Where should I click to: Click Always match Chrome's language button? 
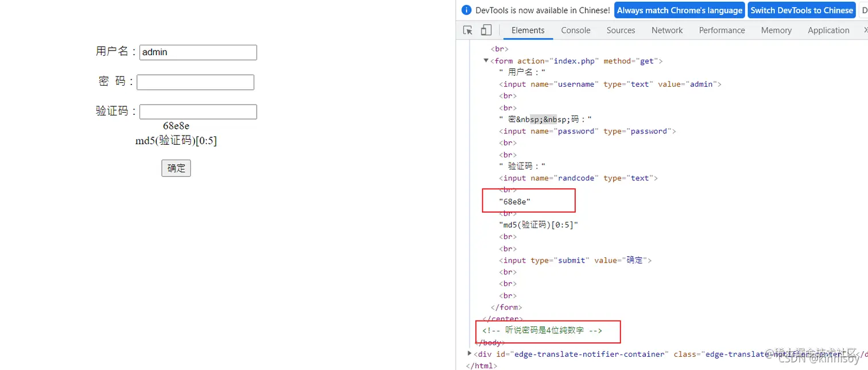tap(680, 10)
